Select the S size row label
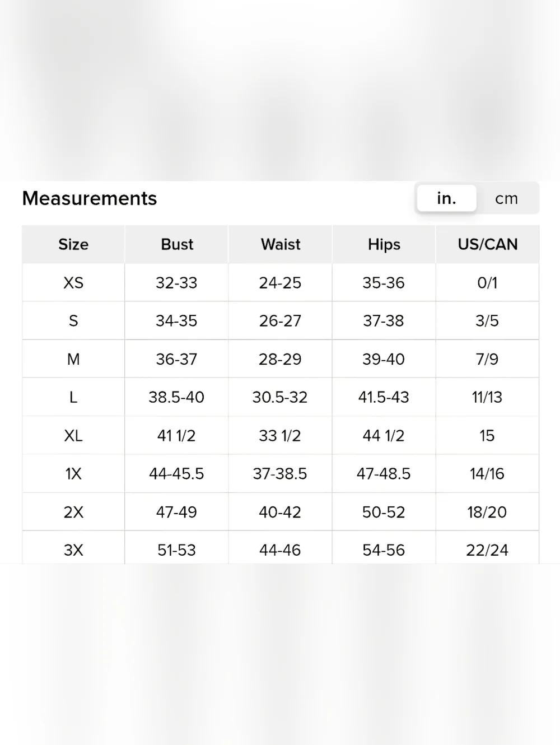This screenshot has width=560, height=745. click(x=73, y=321)
